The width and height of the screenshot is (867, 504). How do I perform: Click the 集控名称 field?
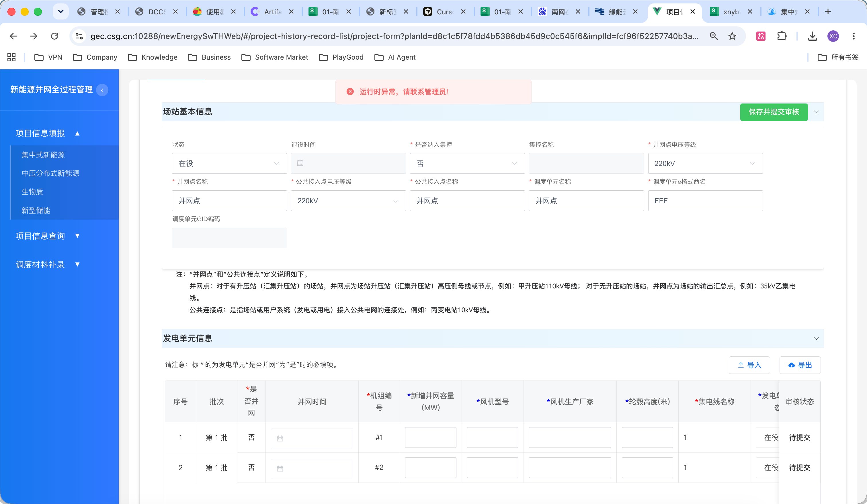[x=586, y=163]
